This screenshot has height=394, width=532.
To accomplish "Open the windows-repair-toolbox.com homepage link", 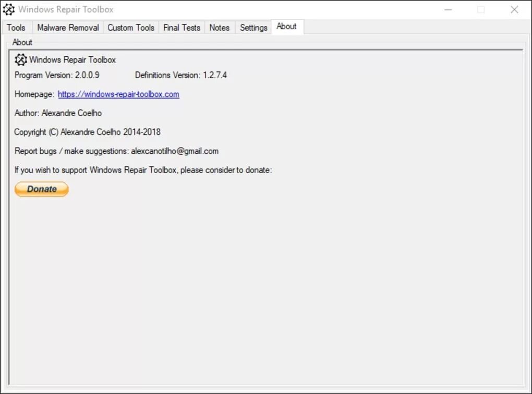I will tap(118, 94).
